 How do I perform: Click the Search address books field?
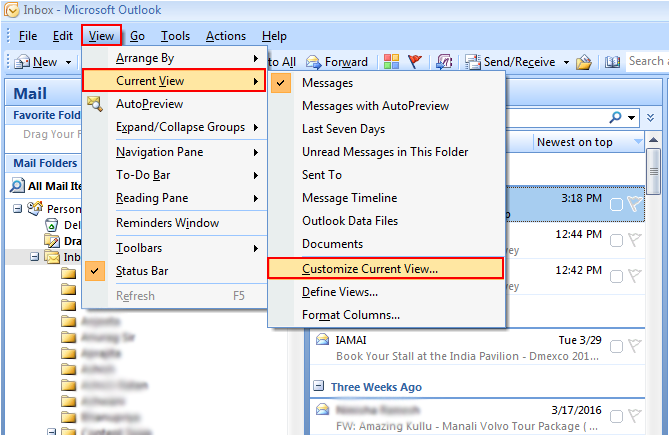click(x=647, y=61)
